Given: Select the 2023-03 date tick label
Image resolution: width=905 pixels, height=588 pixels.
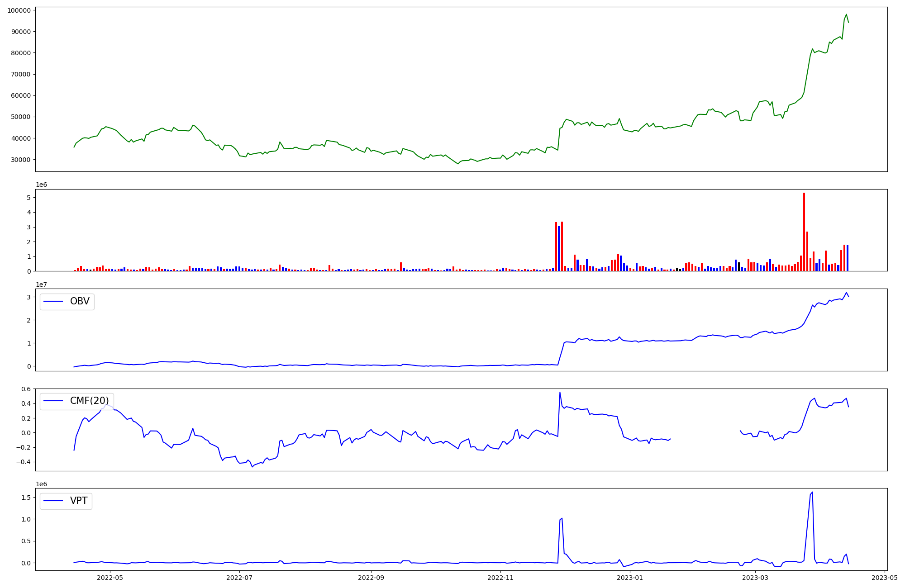Looking at the screenshot, I should pyautogui.click(x=755, y=578).
